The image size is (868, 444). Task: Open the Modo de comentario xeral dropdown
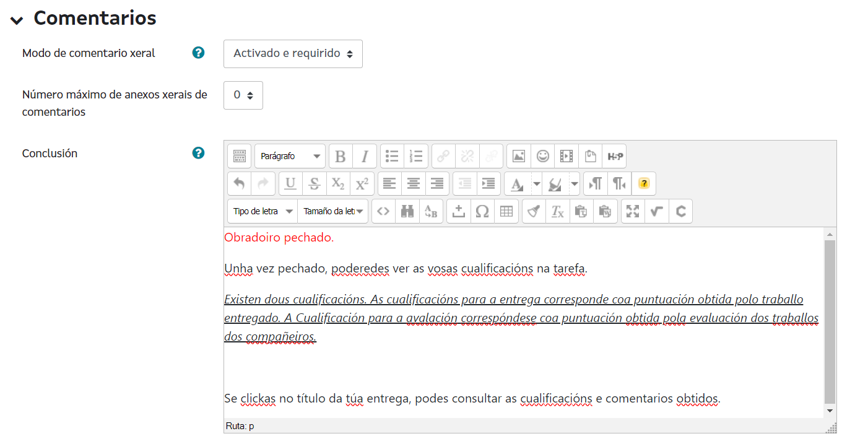pyautogui.click(x=293, y=54)
